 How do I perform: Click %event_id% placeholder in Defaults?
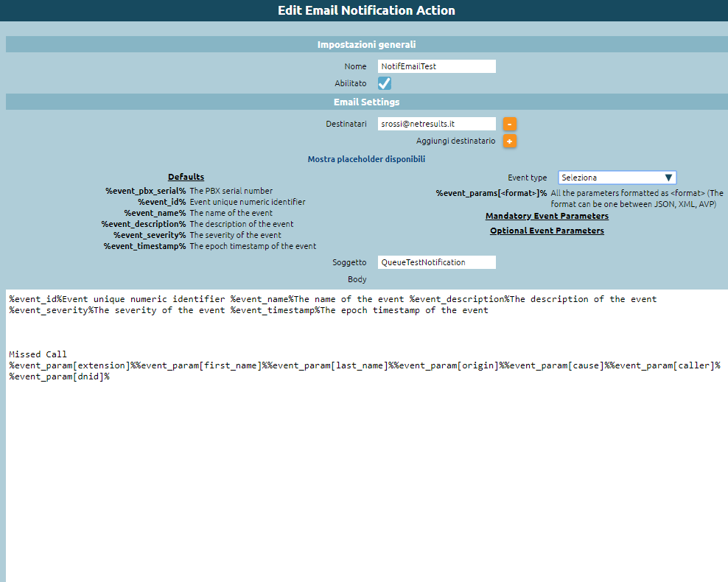tap(161, 202)
